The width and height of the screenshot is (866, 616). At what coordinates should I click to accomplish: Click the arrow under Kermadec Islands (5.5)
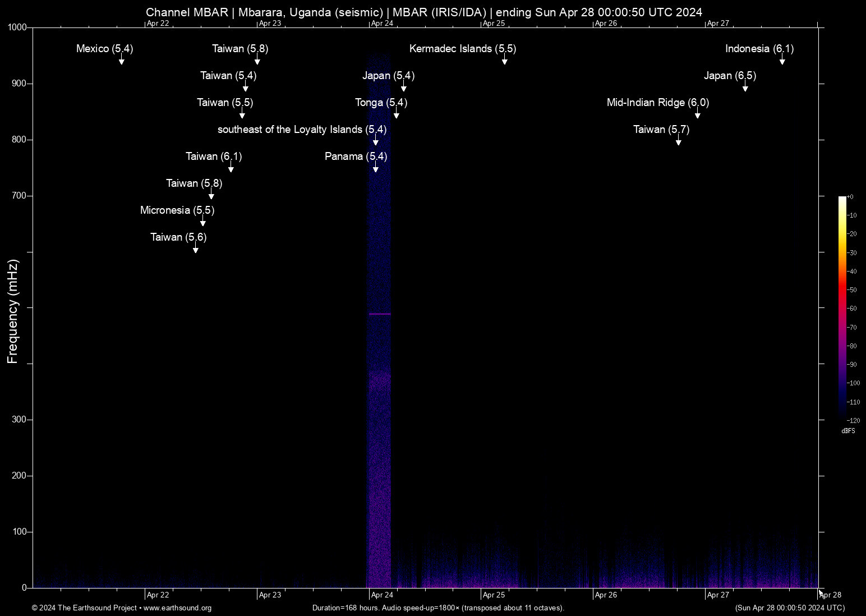tap(504, 61)
